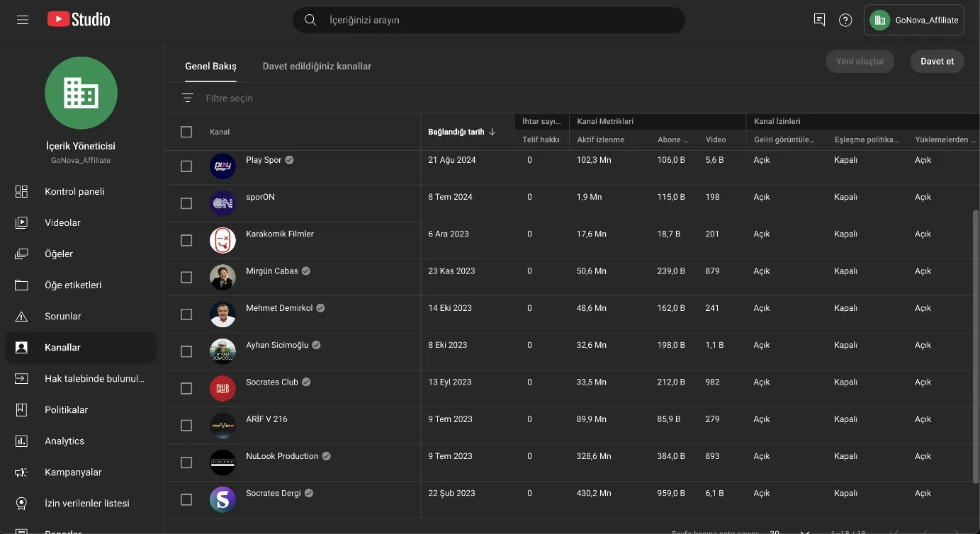Image resolution: width=980 pixels, height=534 pixels.
Task: Open Hak talebinde bulunul... sidebar item
Action: (x=81, y=378)
